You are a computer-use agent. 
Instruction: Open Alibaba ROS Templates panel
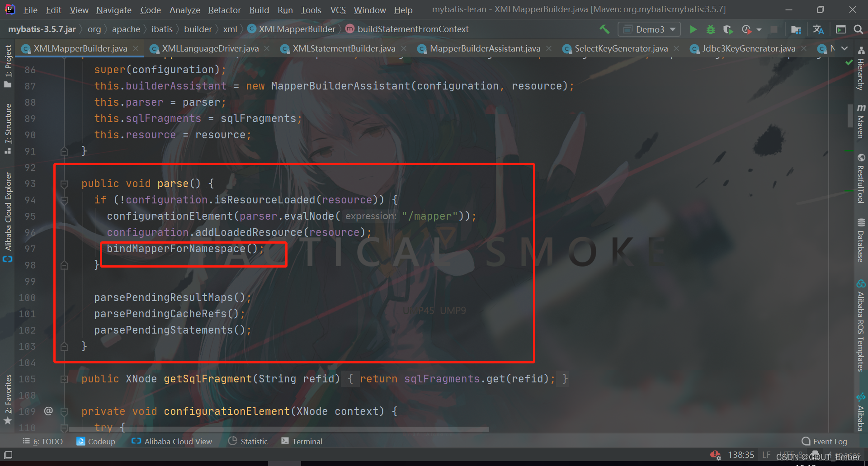pyautogui.click(x=861, y=326)
